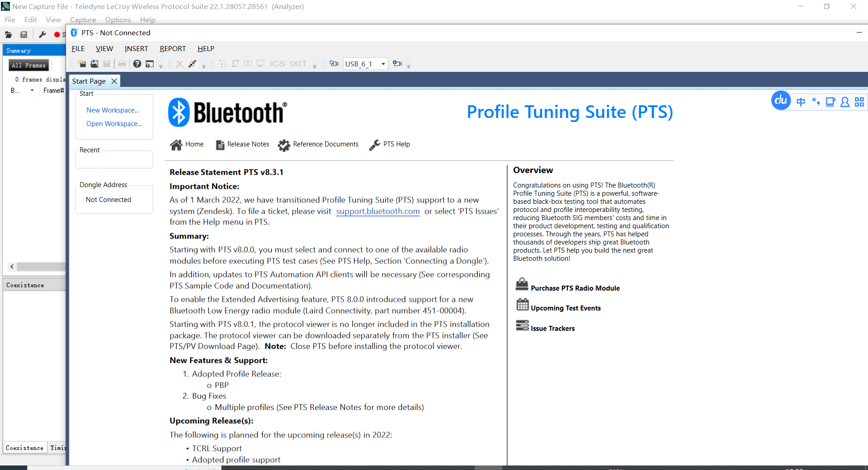Click the scroll-left arrow in Summary pane
The width and height of the screenshot is (868, 470).
[x=12, y=267]
